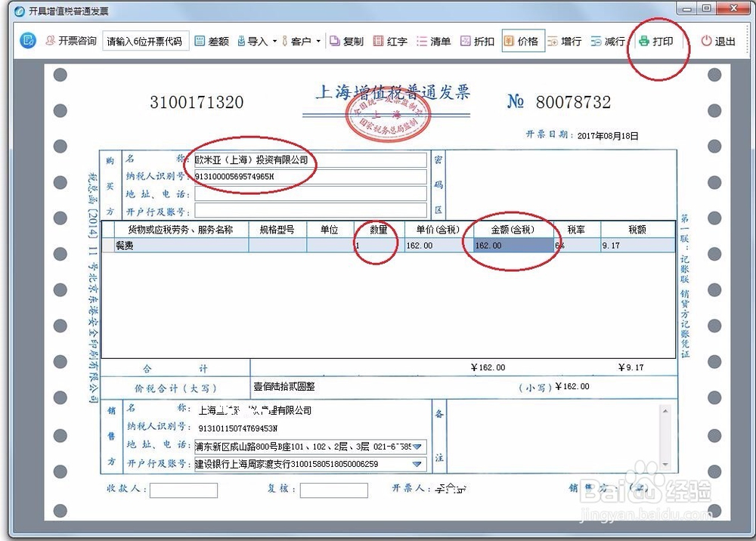Expand the 客户 dropdown arrow

[x=318, y=42]
